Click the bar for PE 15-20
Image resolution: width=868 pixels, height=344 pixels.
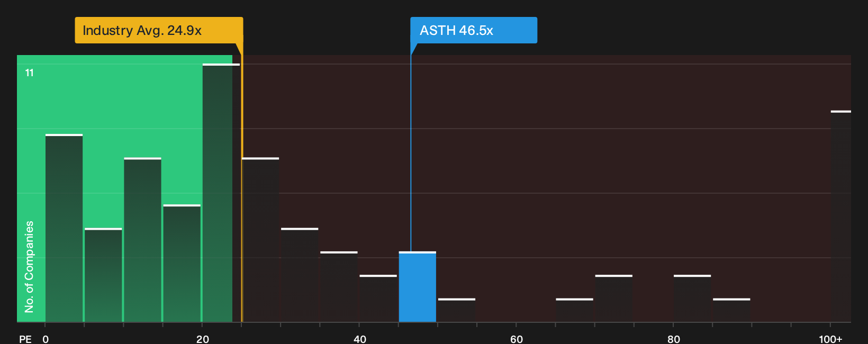pos(182,263)
